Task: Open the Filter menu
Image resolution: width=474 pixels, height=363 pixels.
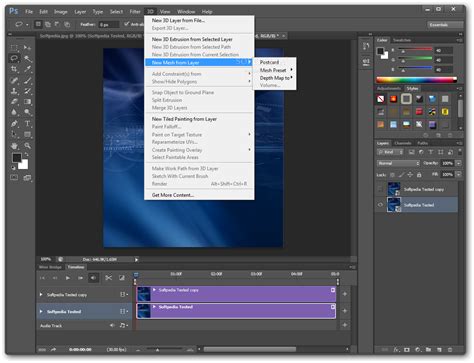Action: pos(135,12)
